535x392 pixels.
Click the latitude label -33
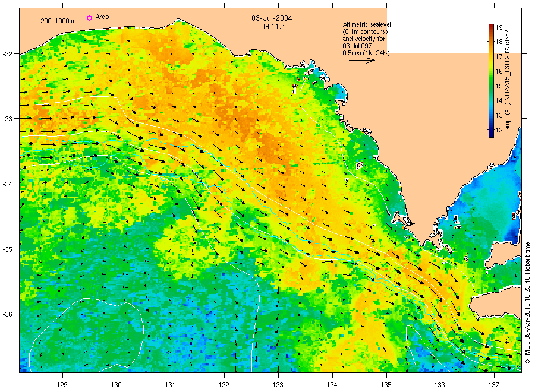(x=7, y=119)
